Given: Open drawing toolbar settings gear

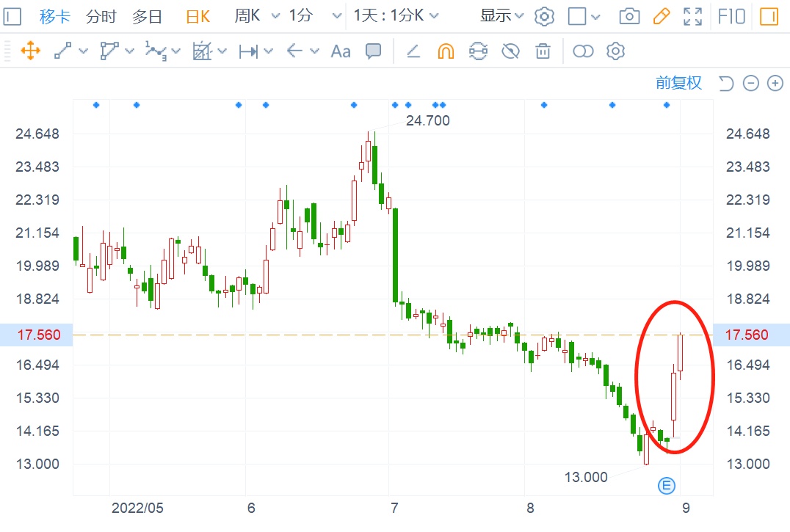Looking at the screenshot, I should (x=616, y=51).
